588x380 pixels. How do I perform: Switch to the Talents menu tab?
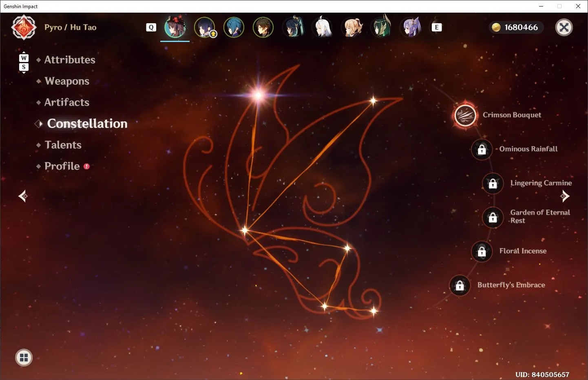[x=63, y=145]
